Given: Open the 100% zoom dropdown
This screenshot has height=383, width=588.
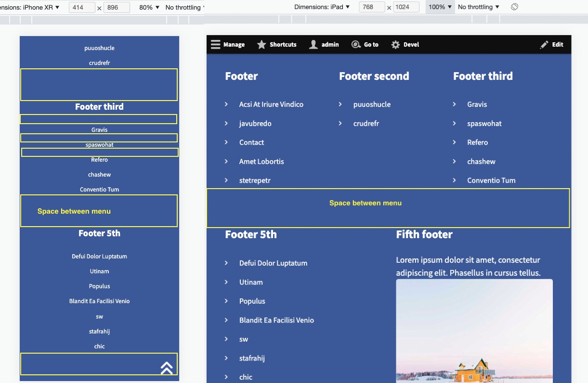Looking at the screenshot, I should 439,7.
